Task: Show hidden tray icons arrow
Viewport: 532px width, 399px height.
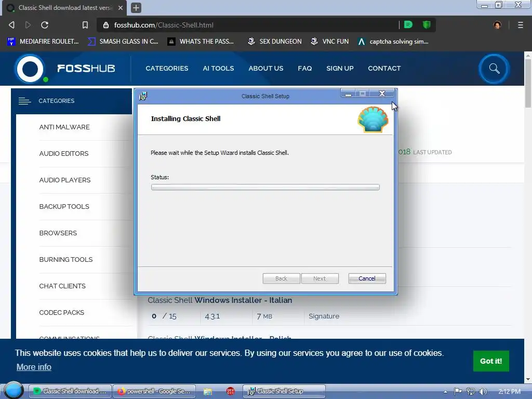Action: pyautogui.click(x=445, y=392)
